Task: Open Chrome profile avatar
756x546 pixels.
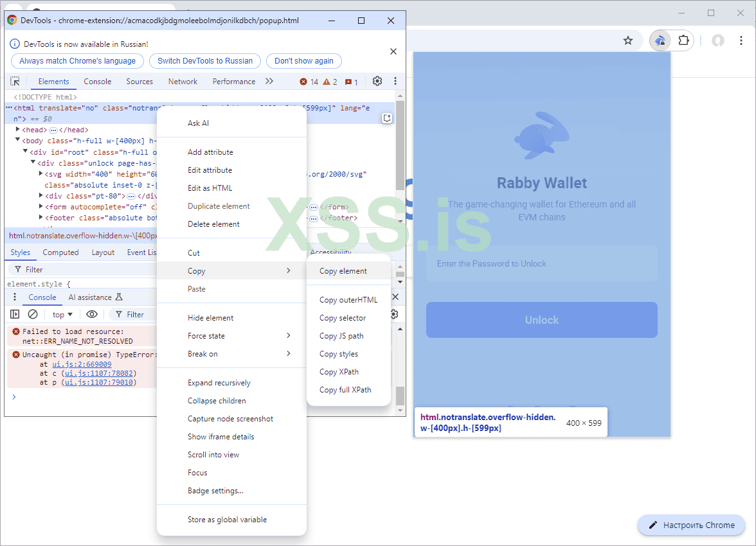Action: pos(718,40)
